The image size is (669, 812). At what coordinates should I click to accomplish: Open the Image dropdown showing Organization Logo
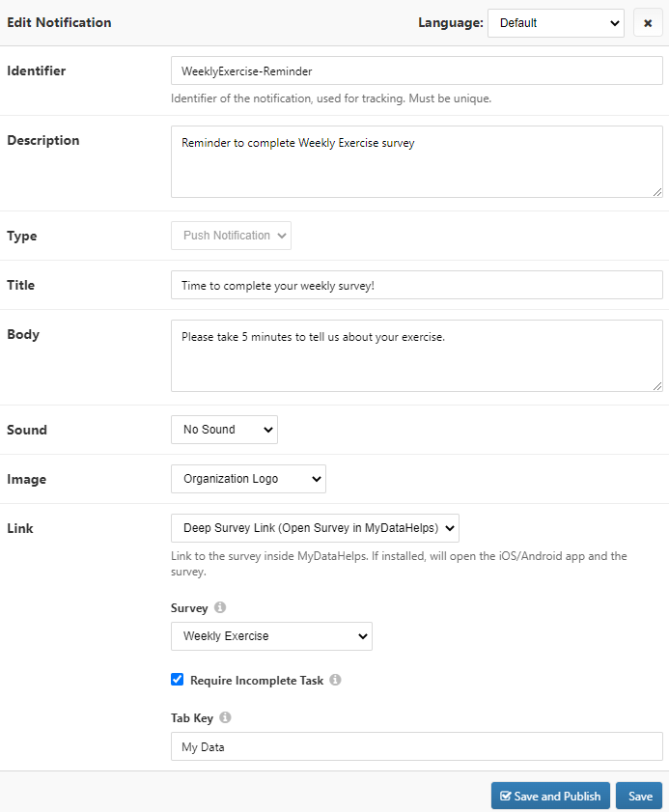coord(248,479)
